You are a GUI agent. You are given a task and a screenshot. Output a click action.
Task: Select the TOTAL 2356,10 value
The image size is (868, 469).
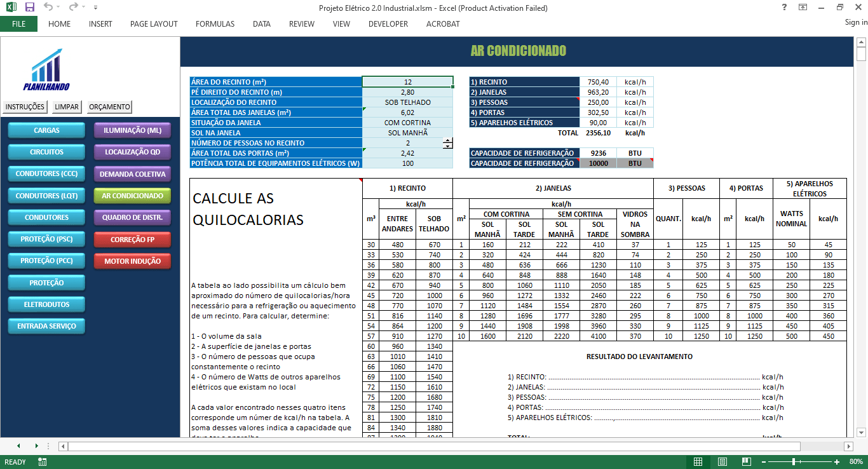pos(598,133)
